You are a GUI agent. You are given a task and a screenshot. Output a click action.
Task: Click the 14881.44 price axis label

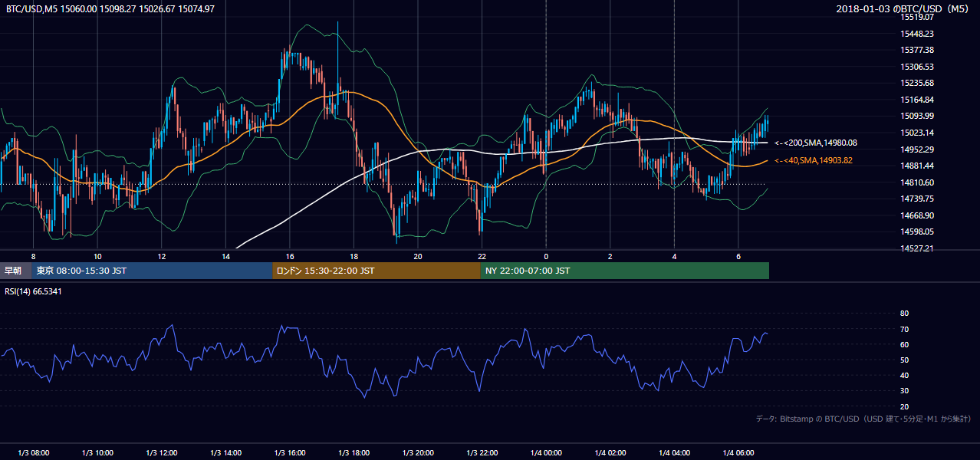coord(917,166)
